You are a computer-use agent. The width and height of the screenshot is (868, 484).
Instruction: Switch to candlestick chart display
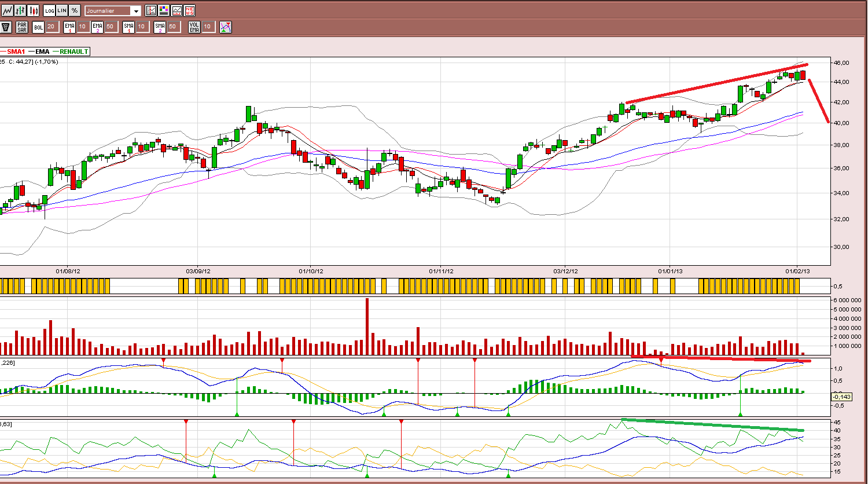[34, 10]
